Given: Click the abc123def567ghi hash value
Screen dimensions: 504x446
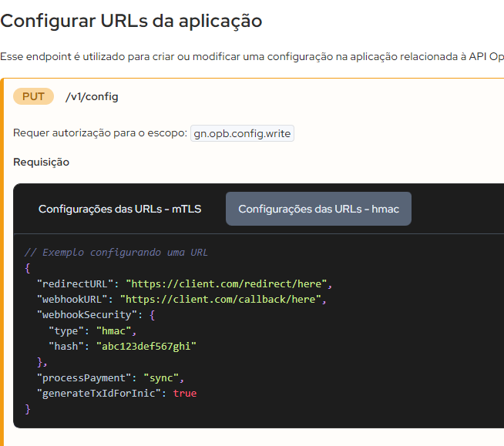Looking at the screenshot, I should click(x=146, y=347).
